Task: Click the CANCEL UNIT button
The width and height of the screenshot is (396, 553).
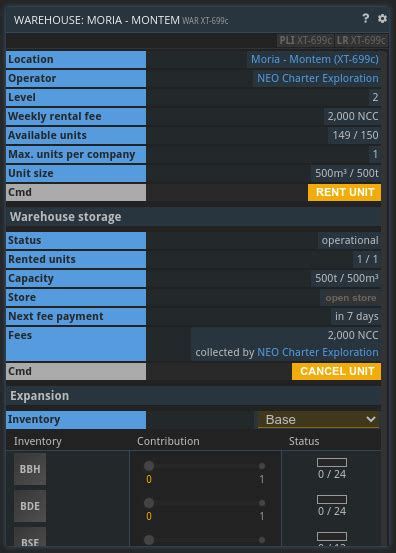Action: click(x=336, y=371)
